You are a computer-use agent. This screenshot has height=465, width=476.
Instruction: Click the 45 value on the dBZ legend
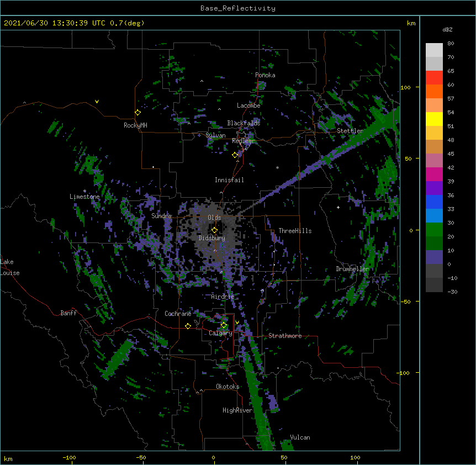451,154
